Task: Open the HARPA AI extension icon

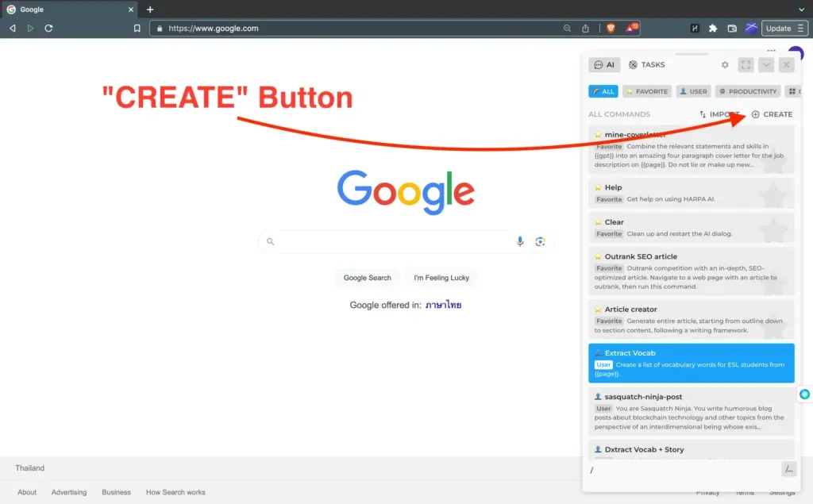Action: click(695, 29)
